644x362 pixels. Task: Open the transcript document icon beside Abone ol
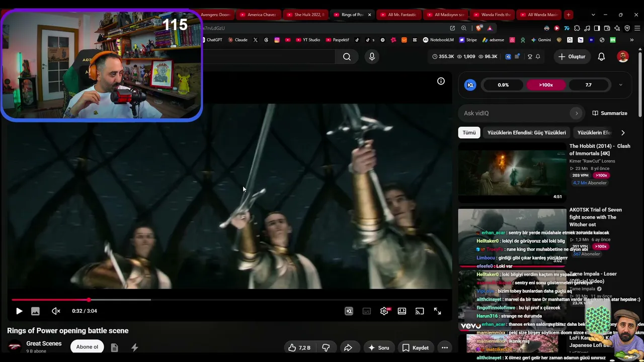click(114, 347)
